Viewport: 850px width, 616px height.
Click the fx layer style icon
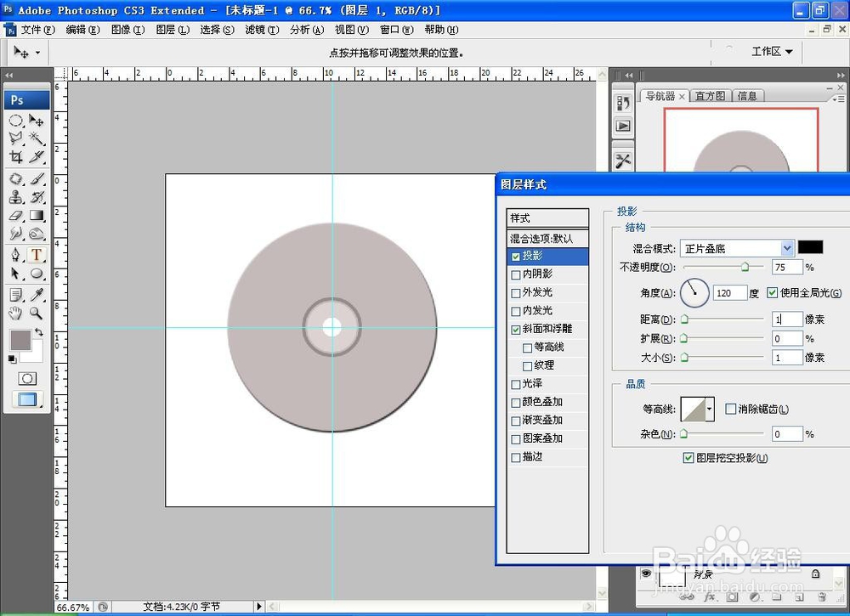pyautogui.click(x=710, y=597)
